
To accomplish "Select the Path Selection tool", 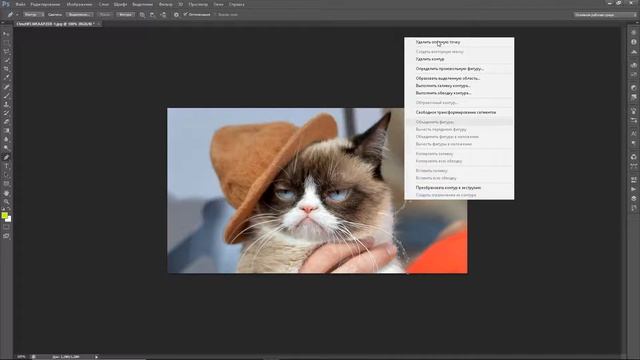I will [6, 175].
